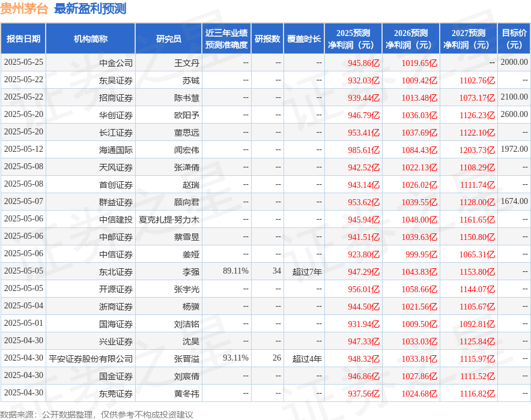The width and height of the screenshot is (531, 420).
Task: Click the 2025预测净利润 column header
Action: 353,38
